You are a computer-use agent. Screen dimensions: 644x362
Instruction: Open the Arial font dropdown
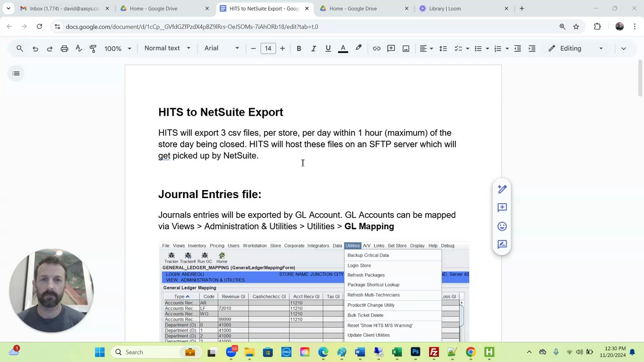(222, 48)
